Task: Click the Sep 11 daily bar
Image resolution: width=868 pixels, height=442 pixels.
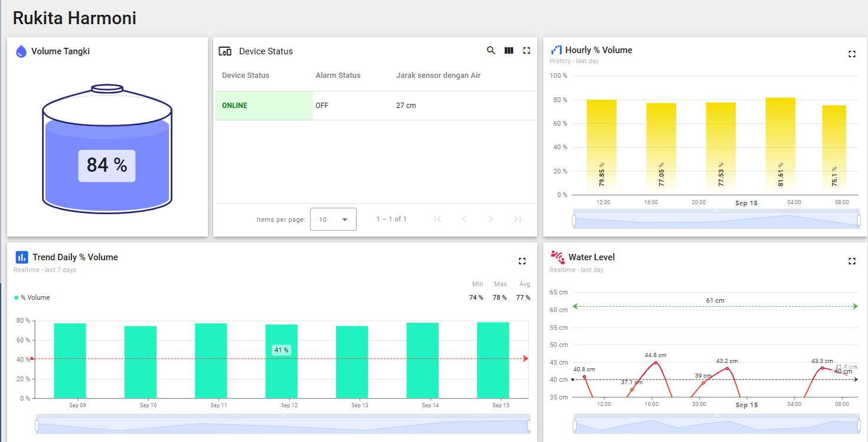Action: pyautogui.click(x=211, y=361)
